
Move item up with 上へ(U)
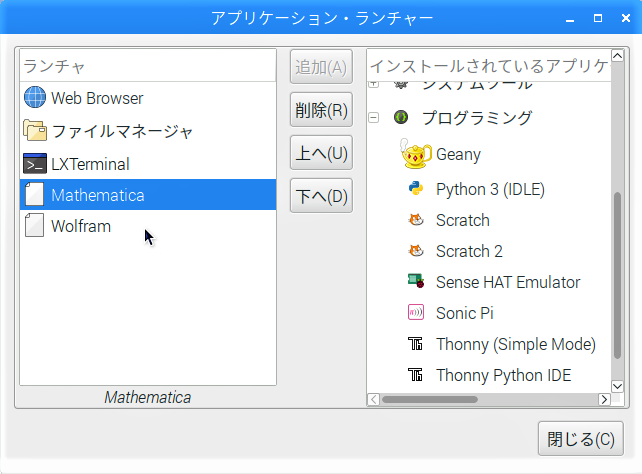(321, 153)
